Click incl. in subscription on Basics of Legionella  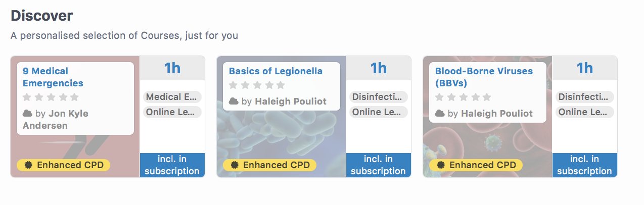[379, 165]
